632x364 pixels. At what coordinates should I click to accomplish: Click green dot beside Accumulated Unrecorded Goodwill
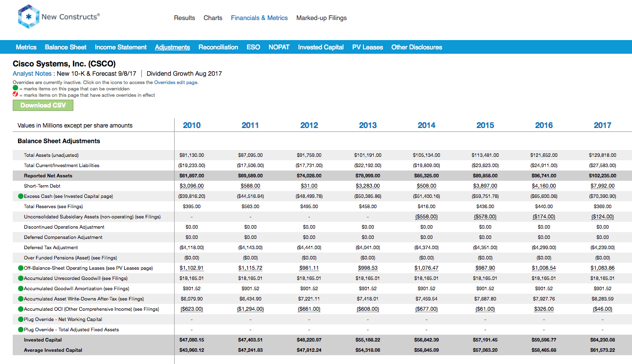(x=21, y=278)
